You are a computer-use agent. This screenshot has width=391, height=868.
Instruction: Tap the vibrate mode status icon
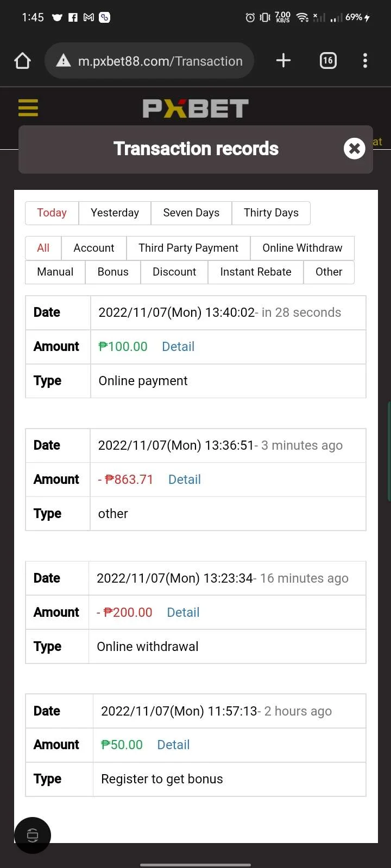[265, 17]
